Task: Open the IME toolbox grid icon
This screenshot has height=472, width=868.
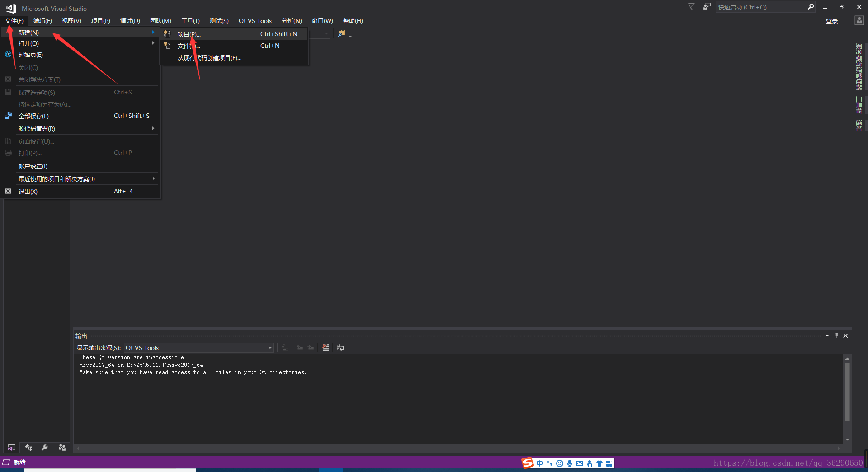Action: pos(609,463)
